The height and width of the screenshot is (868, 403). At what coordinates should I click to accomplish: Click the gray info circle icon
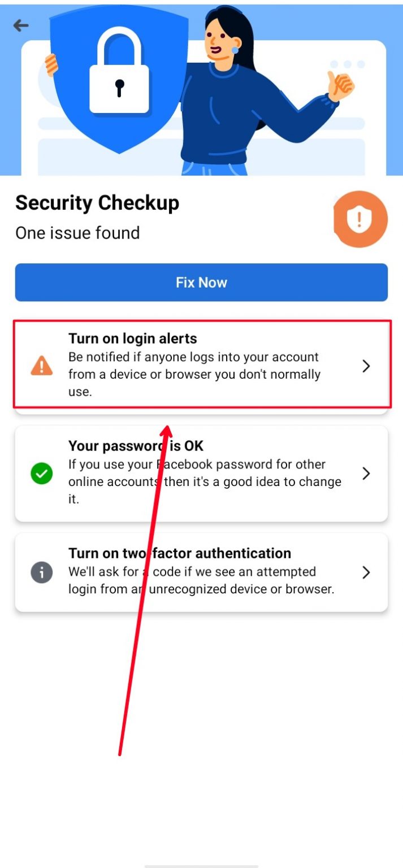pyautogui.click(x=42, y=572)
